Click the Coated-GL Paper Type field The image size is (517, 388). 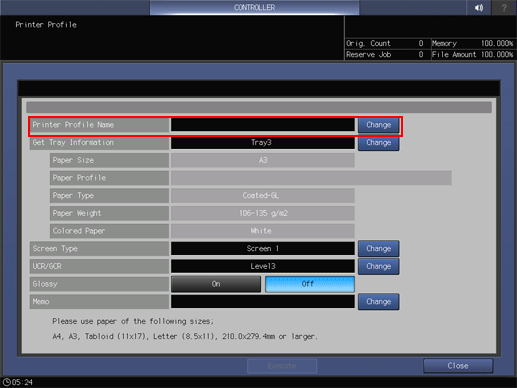263,196
